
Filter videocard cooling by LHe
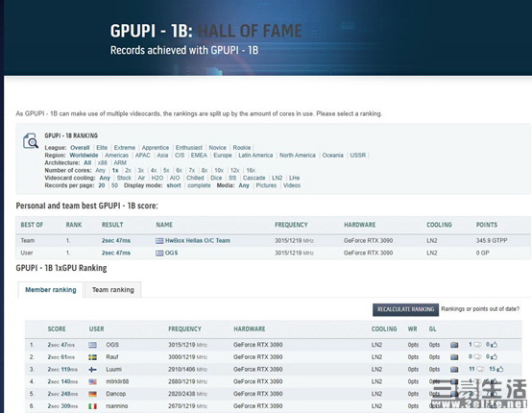(x=294, y=178)
